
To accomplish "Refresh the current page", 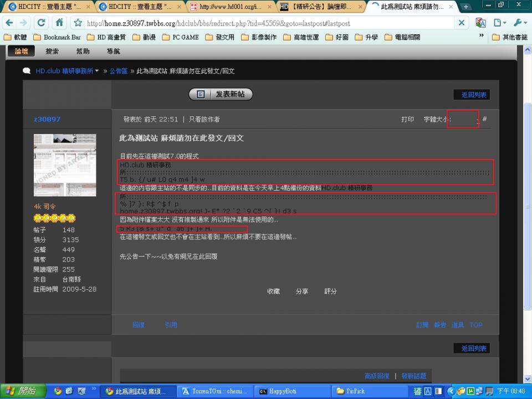I will click(x=41, y=23).
